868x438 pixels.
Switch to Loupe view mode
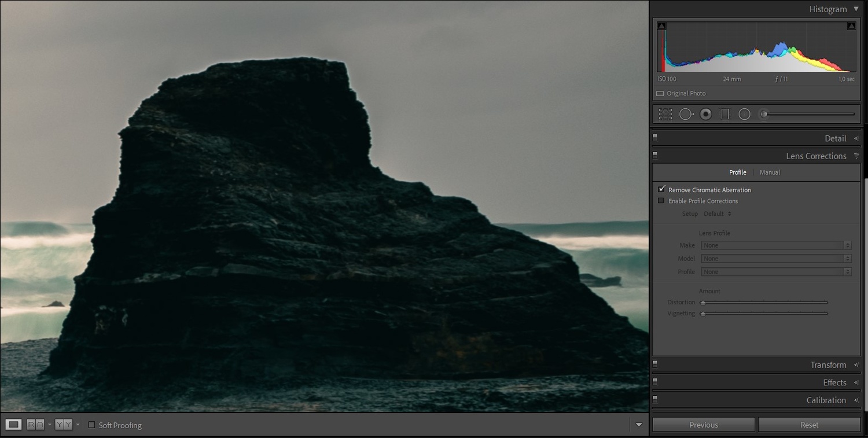click(x=14, y=425)
